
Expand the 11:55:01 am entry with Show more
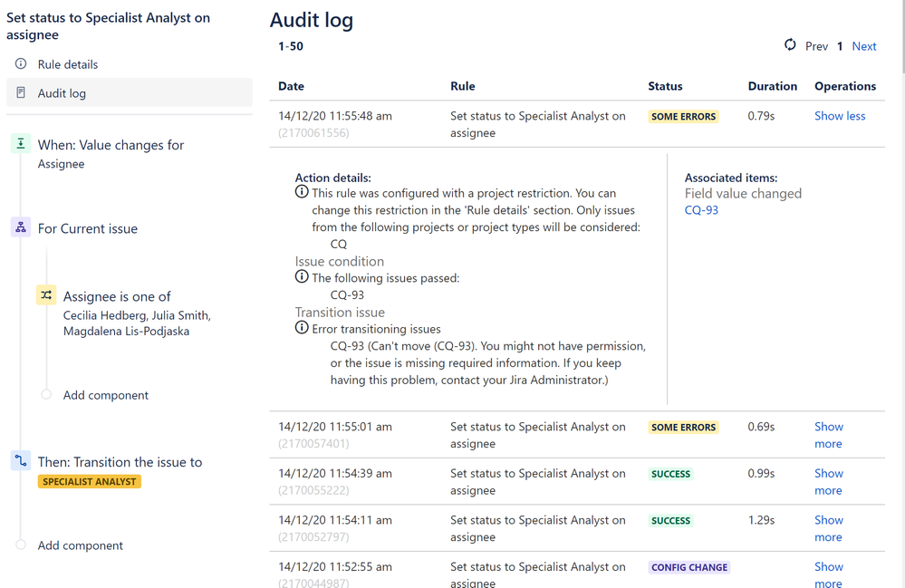829,435
